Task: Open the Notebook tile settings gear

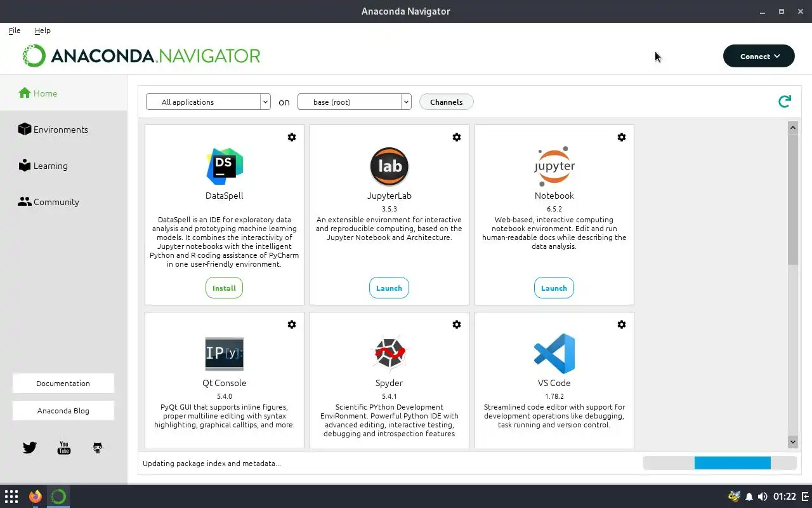Action: 622,137
